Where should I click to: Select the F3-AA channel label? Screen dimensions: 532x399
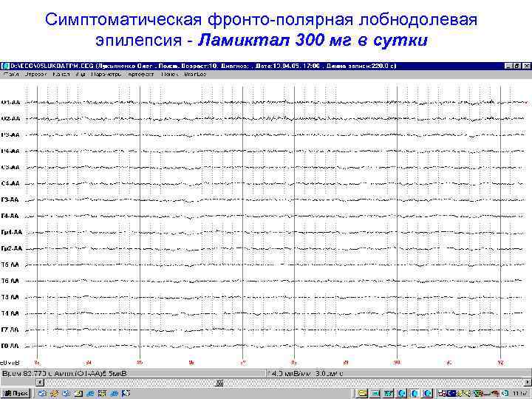10,199
